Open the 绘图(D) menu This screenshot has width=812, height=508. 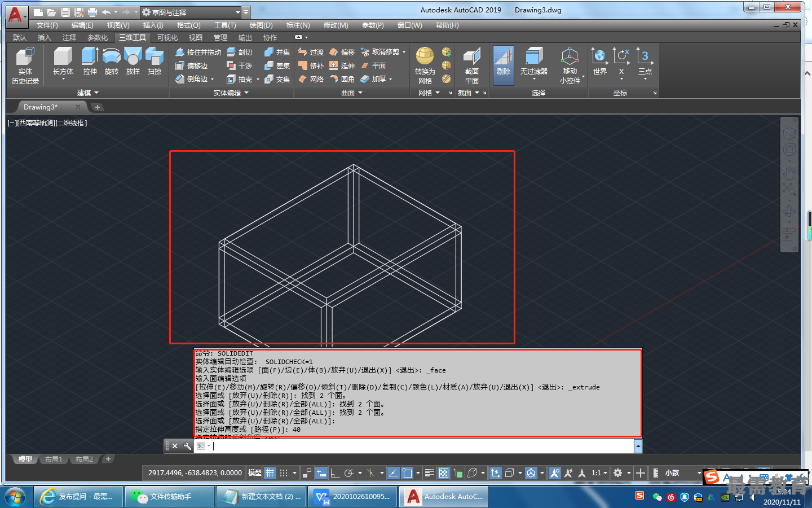point(261,25)
